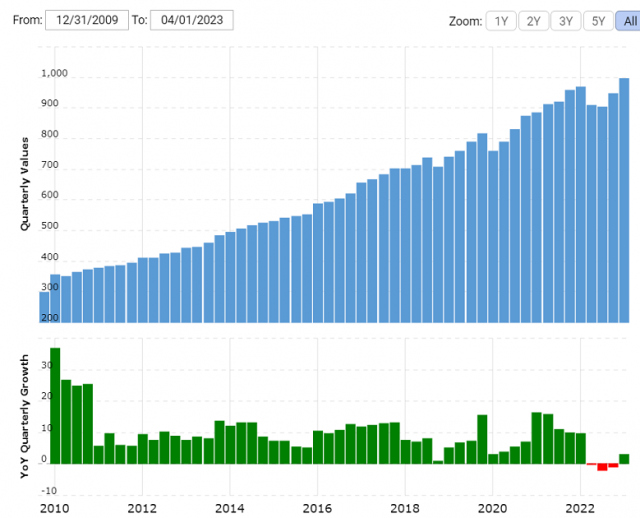Click the 2012 x-axis year label
This screenshot has width=640, height=518.
[x=142, y=506]
